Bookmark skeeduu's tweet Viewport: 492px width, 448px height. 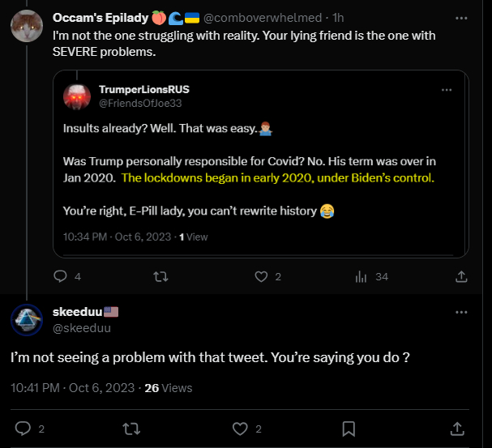tap(349, 428)
